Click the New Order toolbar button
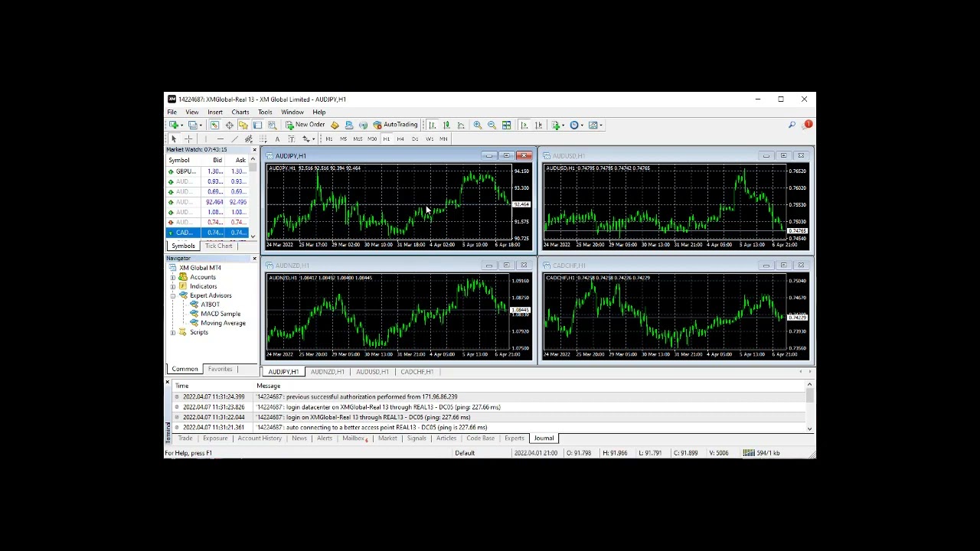This screenshot has width=980, height=551. click(x=305, y=125)
